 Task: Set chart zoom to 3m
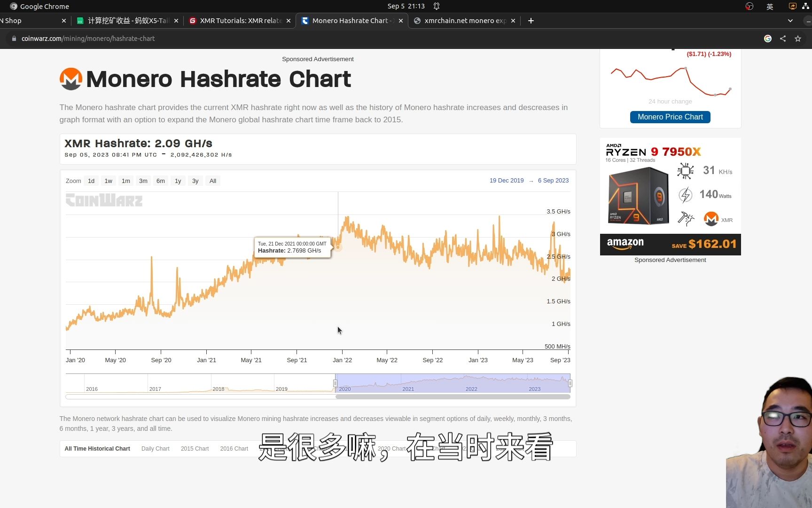pos(143,181)
